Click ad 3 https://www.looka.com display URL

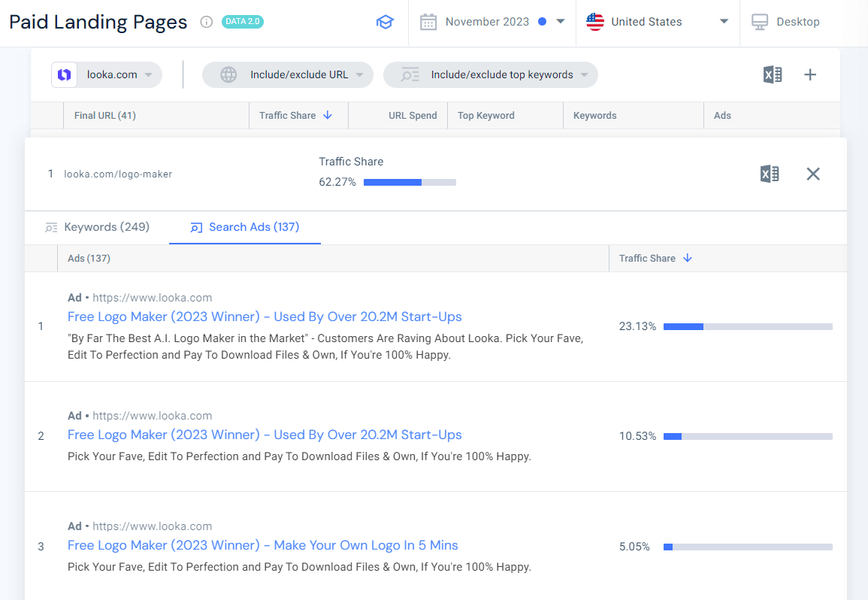(153, 526)
